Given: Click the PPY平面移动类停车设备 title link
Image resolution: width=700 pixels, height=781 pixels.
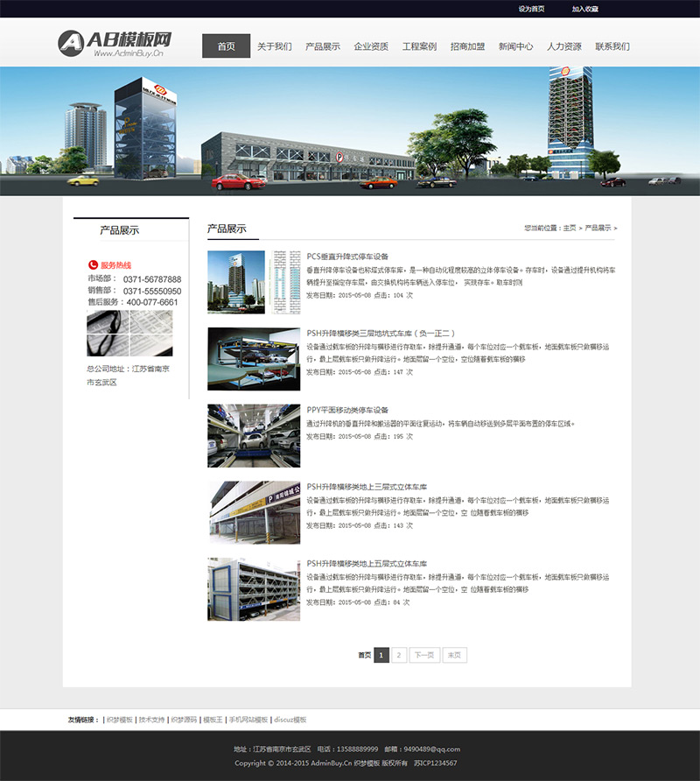Looking at the screenshot, I should (x=347, y=410).
